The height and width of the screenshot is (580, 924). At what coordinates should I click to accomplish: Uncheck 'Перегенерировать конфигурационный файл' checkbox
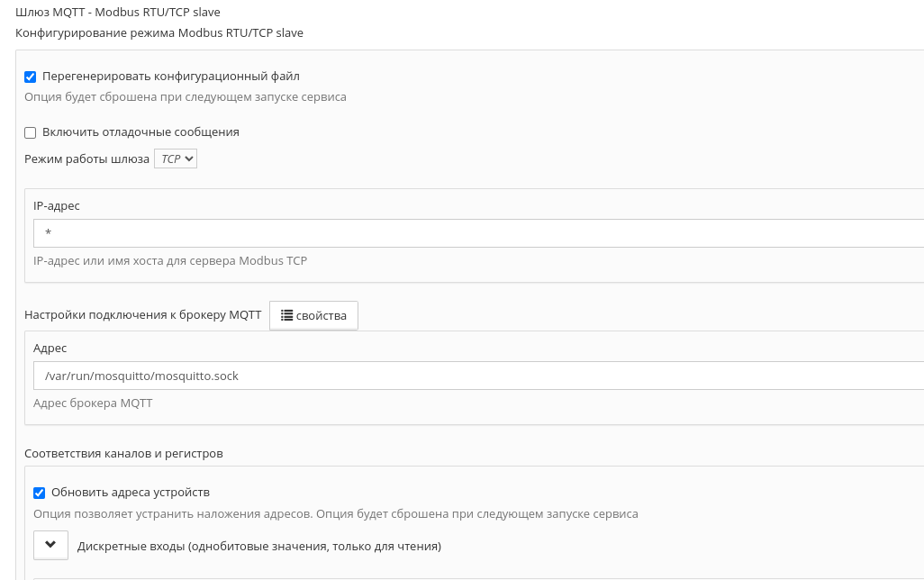click(30, 77)
